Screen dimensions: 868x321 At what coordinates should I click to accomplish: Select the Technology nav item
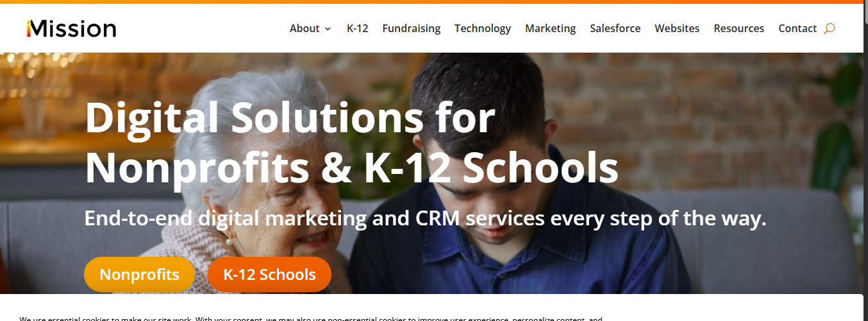point(483,28)
